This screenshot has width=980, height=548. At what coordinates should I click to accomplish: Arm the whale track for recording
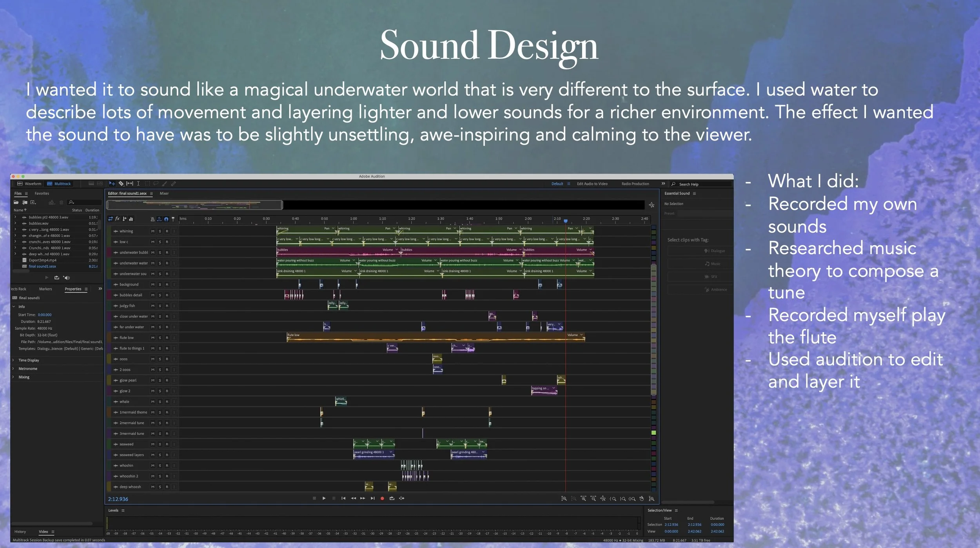(x=167, y=402)
